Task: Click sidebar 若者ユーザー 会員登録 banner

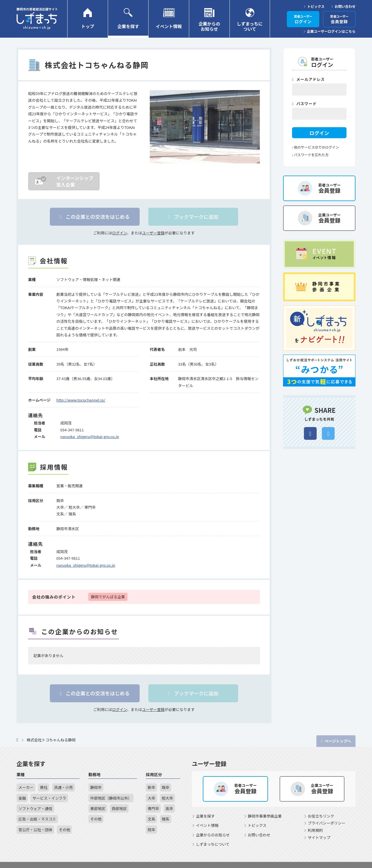Action: [x=319, y=188]
